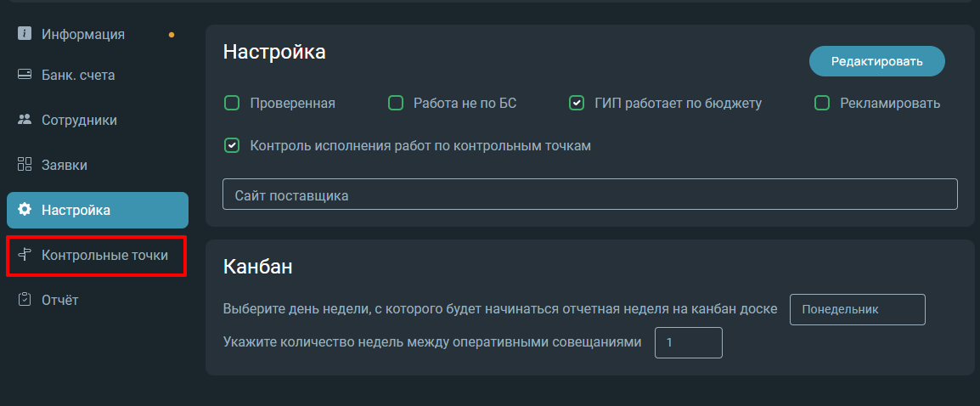
Task: Enable the Работа не по БС checkbox
Action: point(396,104)
